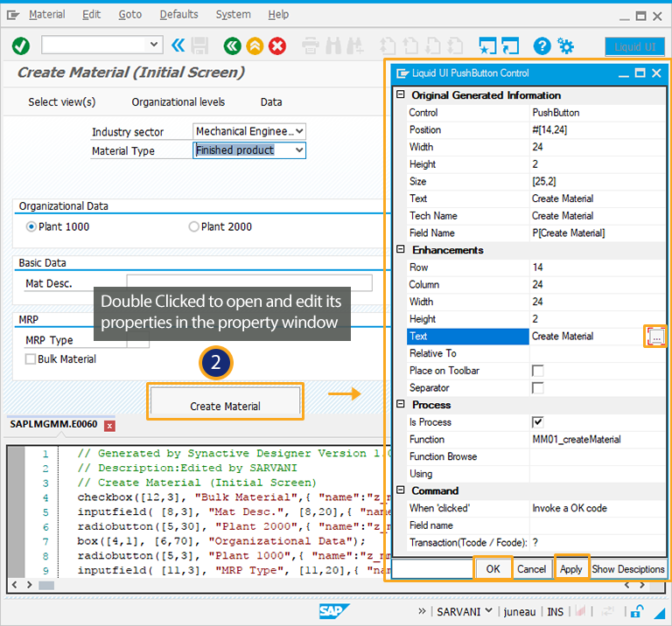Viewport: 672px width, 626px height.
Task: Click the Find Next binoculars-plus icon
Action: click(x=355, y=45)
